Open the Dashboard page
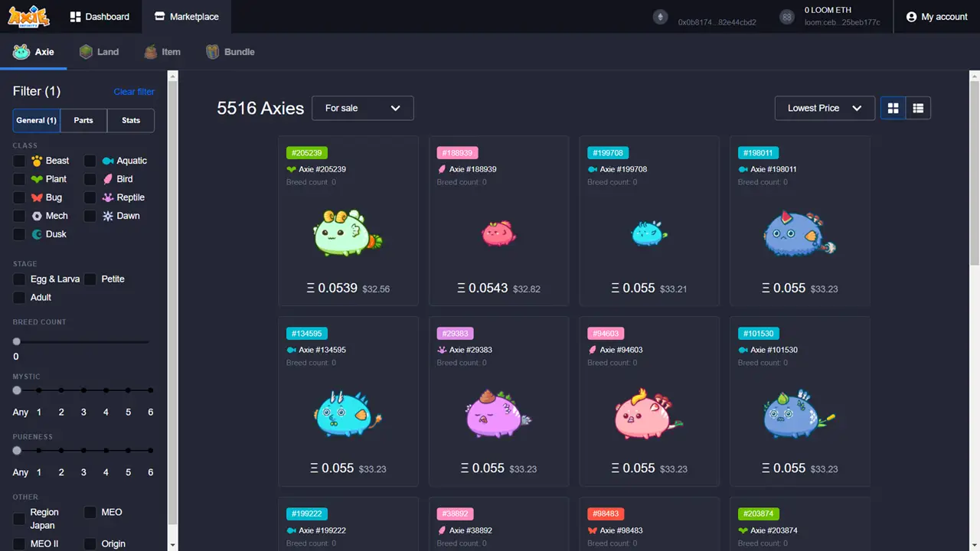The width and height of the screenshot is (980, 551). coord(100,16)
